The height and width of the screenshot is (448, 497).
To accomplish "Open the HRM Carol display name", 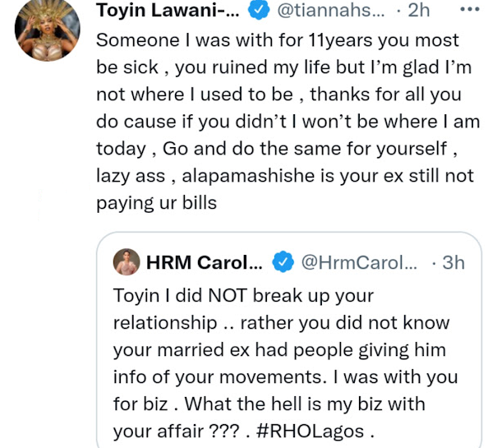I will coord(204,262).
